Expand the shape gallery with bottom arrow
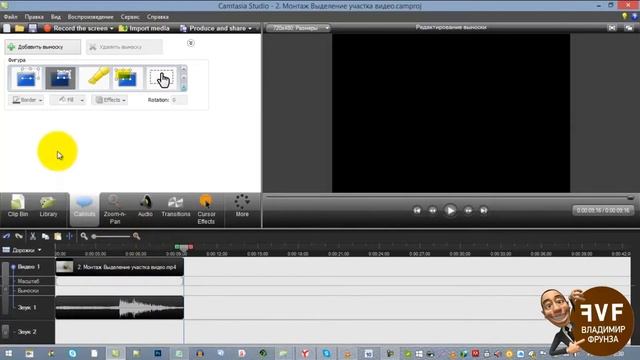Image resolution: width=640 pixels, height=360 pixels. [x=183, y=87]
